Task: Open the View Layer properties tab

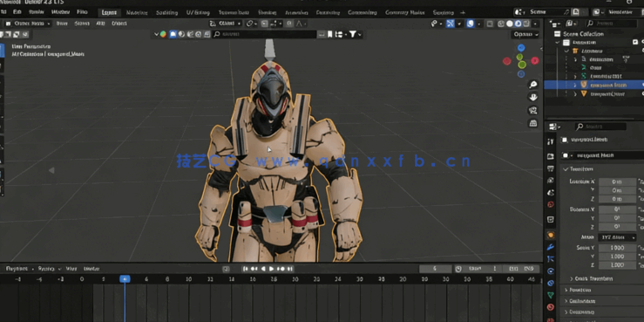Action: 551,180
